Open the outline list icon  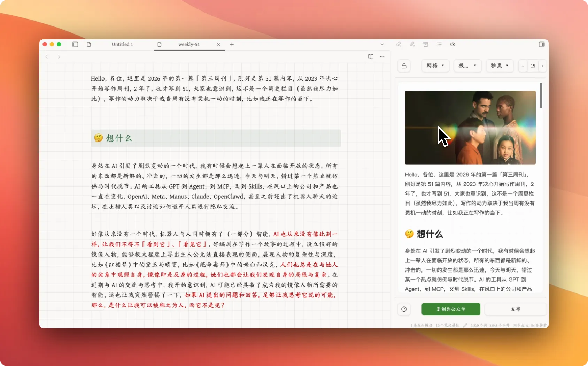[439, 44]
